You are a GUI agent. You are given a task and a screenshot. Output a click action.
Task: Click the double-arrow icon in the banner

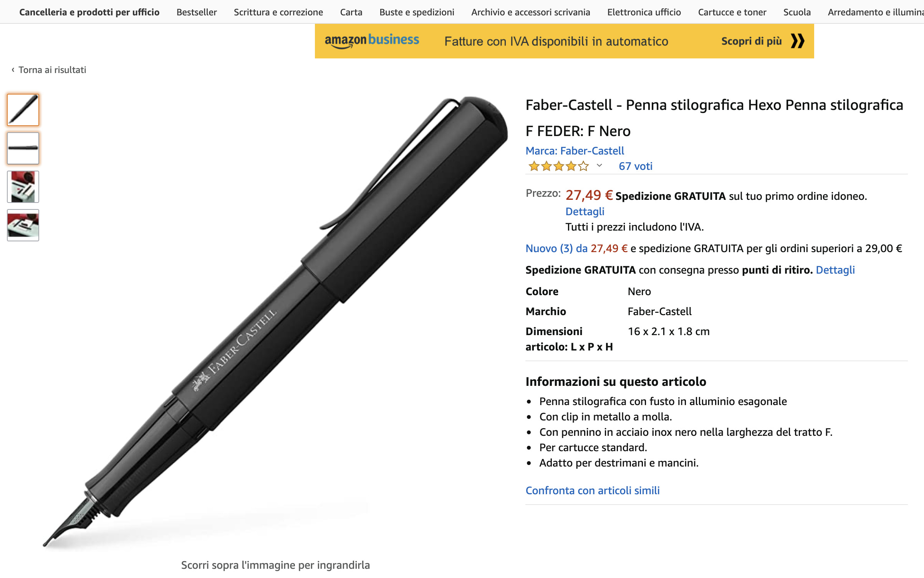797,41
